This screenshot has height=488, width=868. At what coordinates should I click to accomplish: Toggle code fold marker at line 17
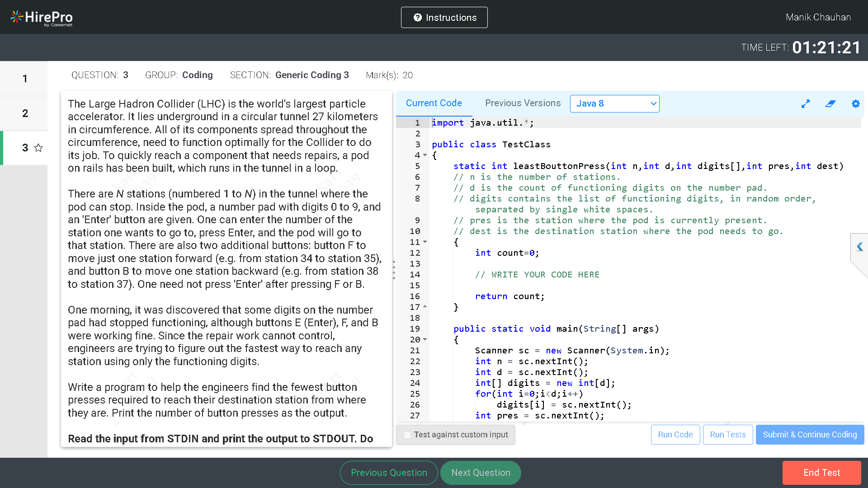[x=425, y=307]
